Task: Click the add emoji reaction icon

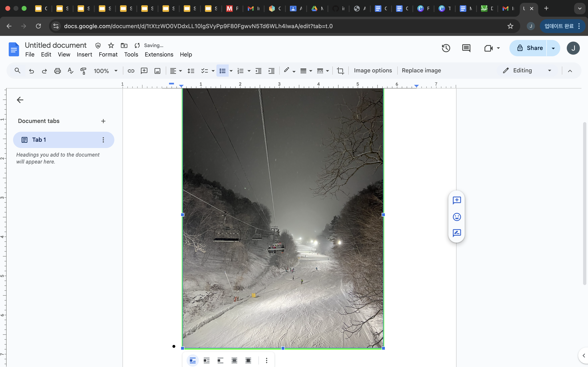Action: [457, 217]
